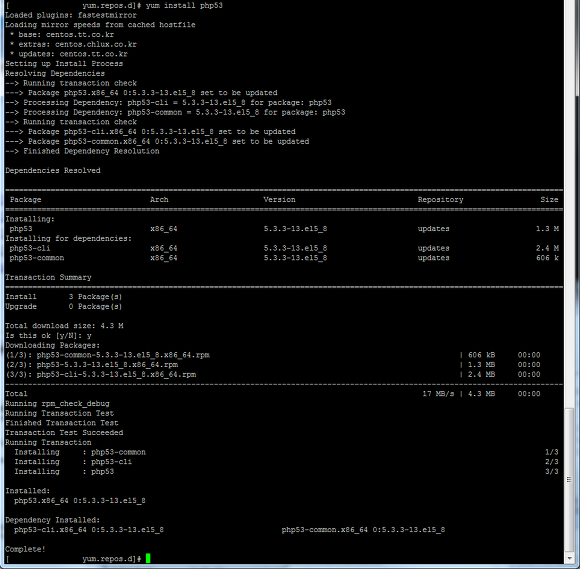Click the 'updates: centos.tt.co.kr' line
The width and height of the screenshot is (580, 569).
tap(69, 54)
